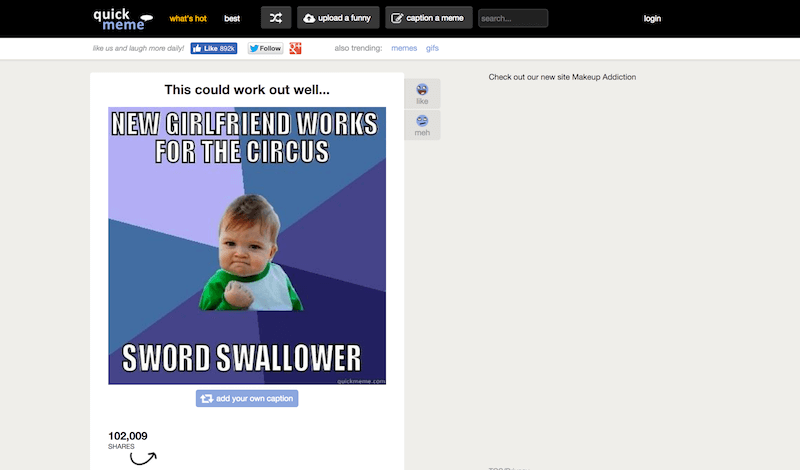The height and width of the screenshot is (470, 800).
Task: Vote like on this meme
Action: 422,93
